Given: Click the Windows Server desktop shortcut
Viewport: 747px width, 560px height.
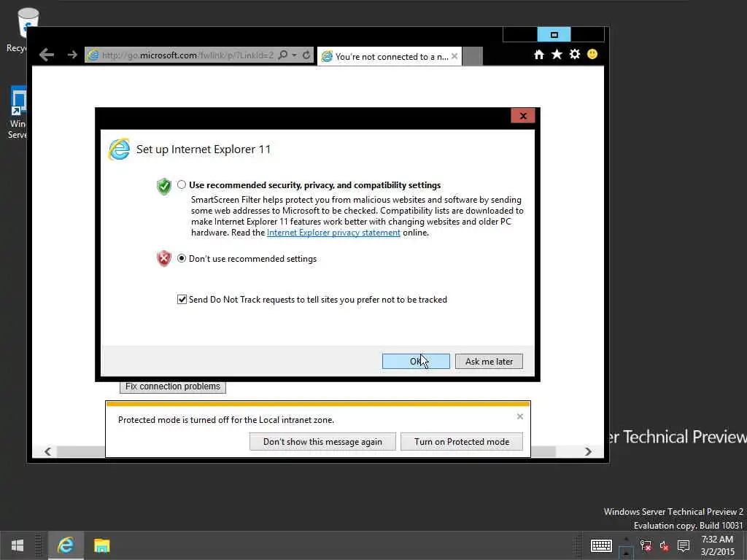Looking at the screenshot, I should click(x=18, y=112).
